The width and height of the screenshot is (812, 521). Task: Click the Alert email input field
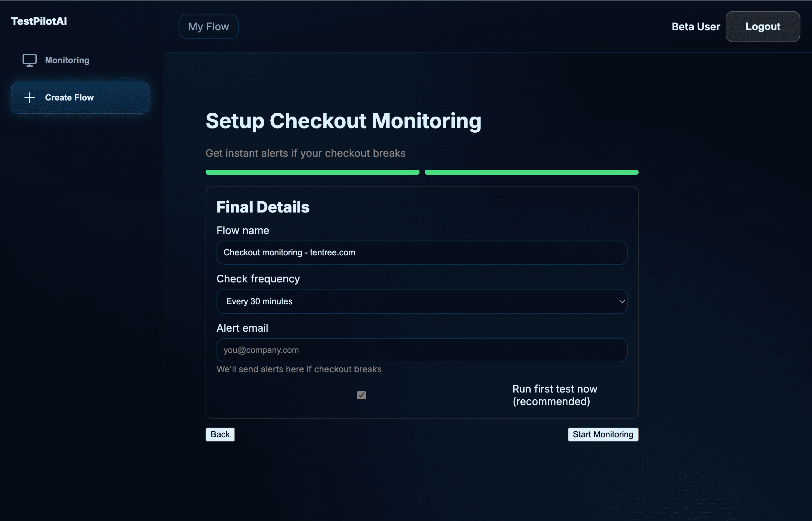pos(422,350)
